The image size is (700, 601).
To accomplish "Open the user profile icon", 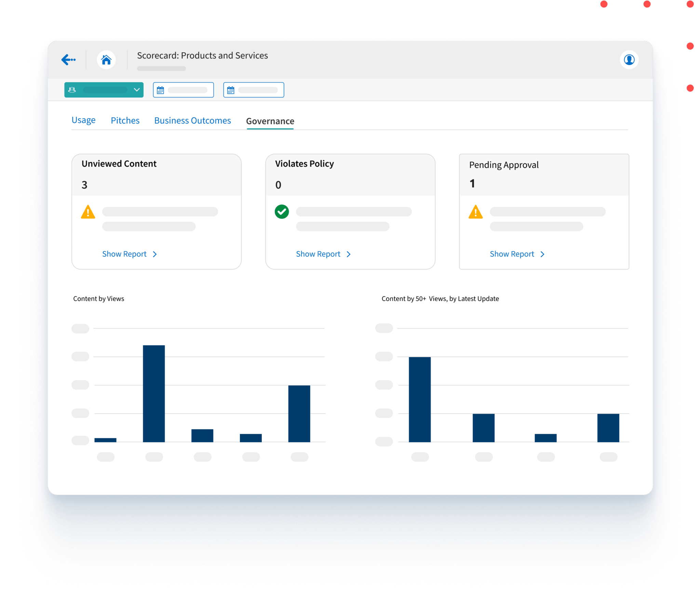I will 629,59.
